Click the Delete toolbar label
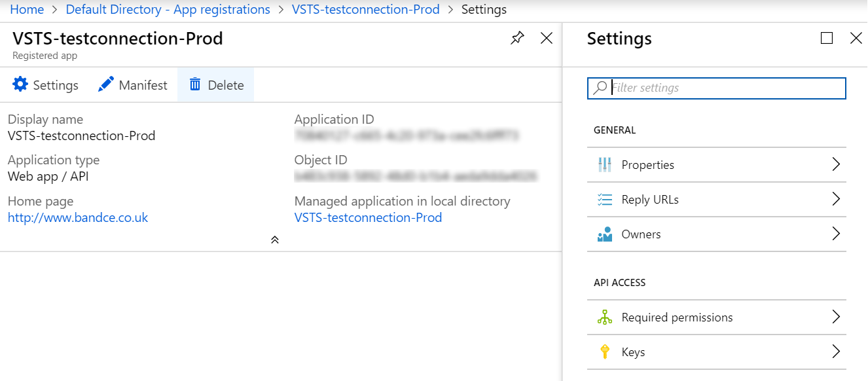 pyautogui.click(x=226, y=85)
